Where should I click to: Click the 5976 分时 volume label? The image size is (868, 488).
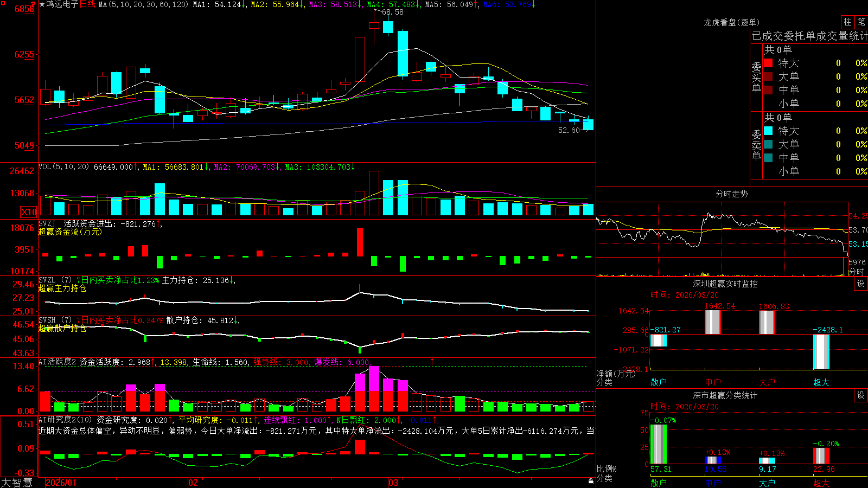click(857, 262)
